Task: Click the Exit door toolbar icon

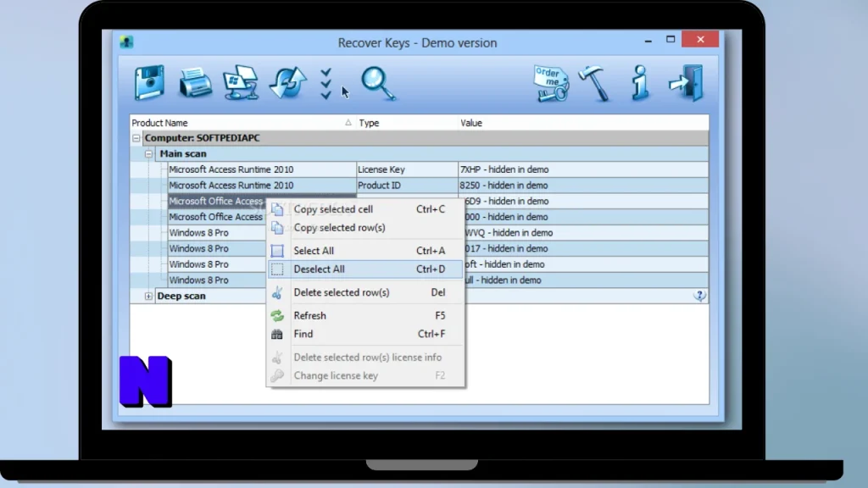Action: [x=686, y=83]
